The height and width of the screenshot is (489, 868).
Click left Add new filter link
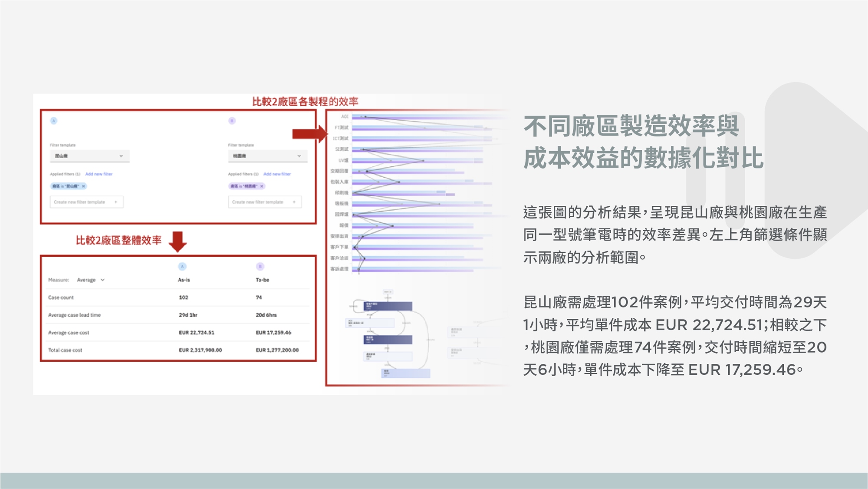point(99,174)
